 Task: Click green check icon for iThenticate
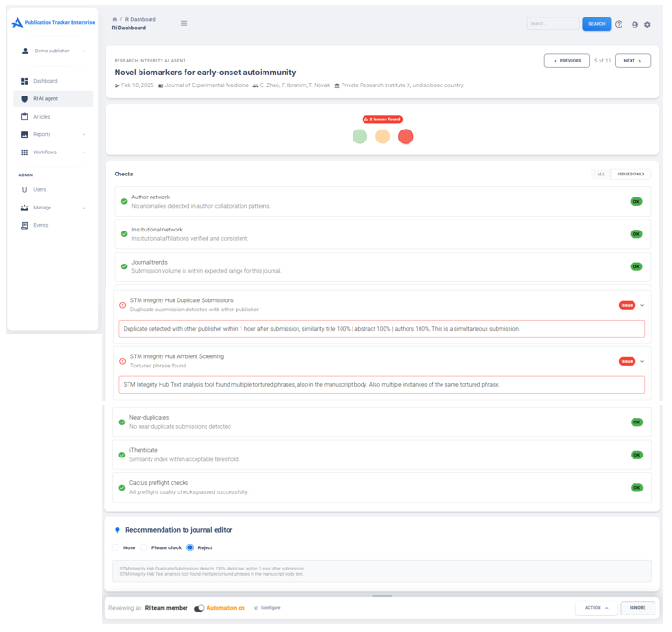point(122,455)
